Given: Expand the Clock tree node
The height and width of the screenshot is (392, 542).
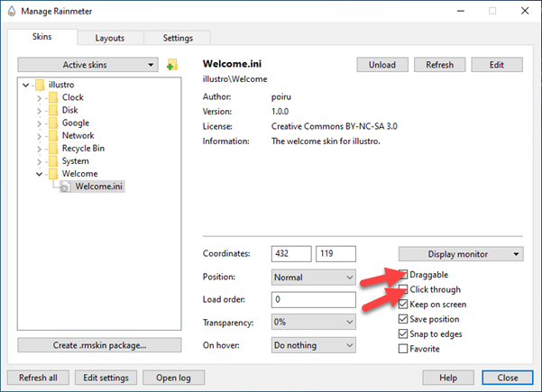Looking at the screenshot, I should tap(39, 98).
